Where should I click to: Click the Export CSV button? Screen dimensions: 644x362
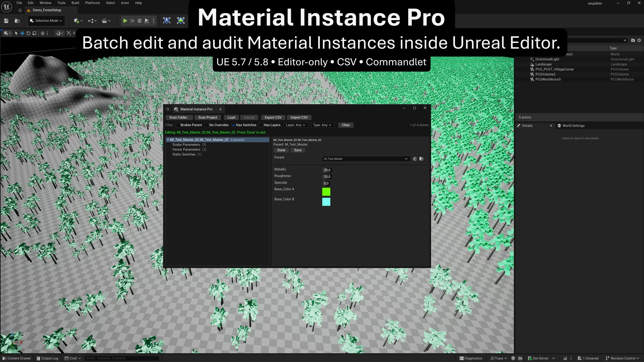273,117
